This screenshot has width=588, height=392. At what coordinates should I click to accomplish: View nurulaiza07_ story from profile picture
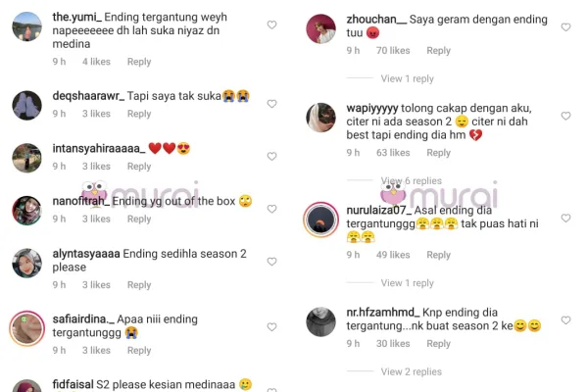pos(321,220)
